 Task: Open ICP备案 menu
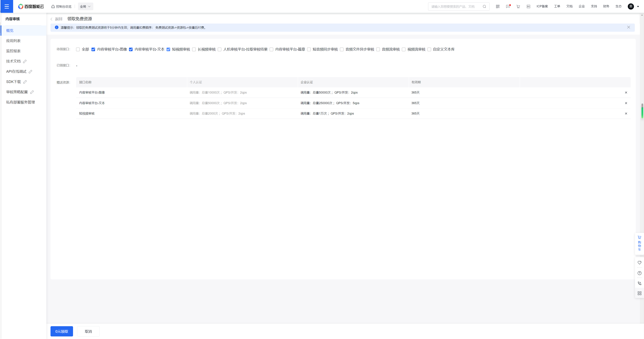(x=542, y=6)
